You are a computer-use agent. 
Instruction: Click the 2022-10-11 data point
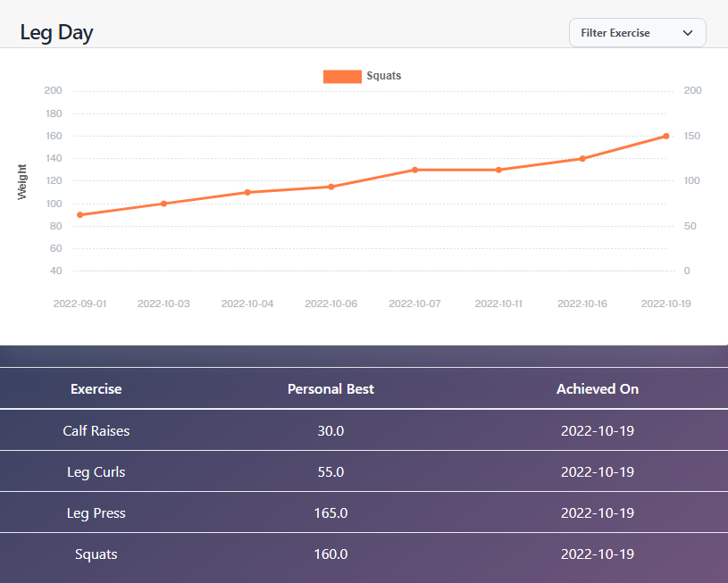click(498, 170)
